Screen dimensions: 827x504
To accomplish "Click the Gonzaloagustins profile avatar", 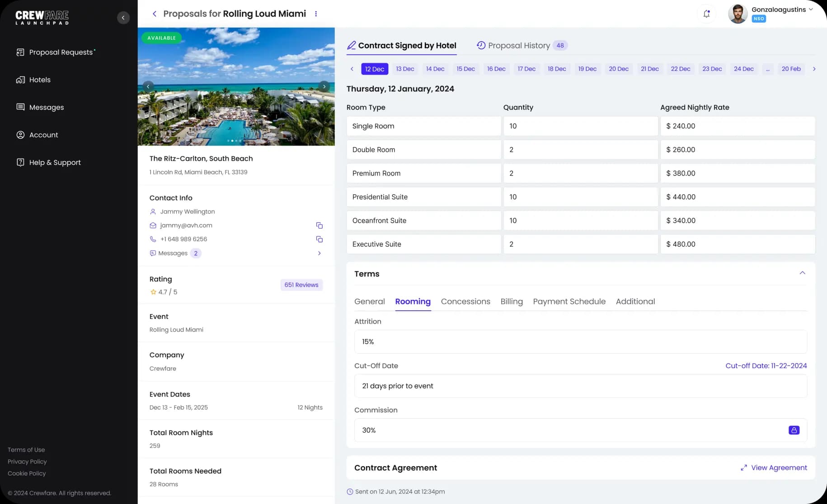I will click(738, 14).
